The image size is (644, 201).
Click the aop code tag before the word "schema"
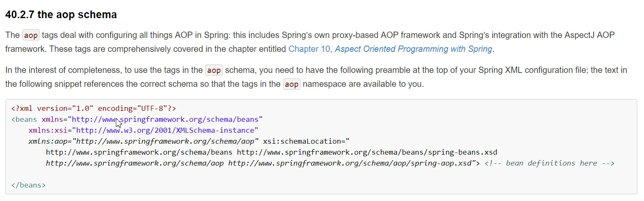coord(214,70)
